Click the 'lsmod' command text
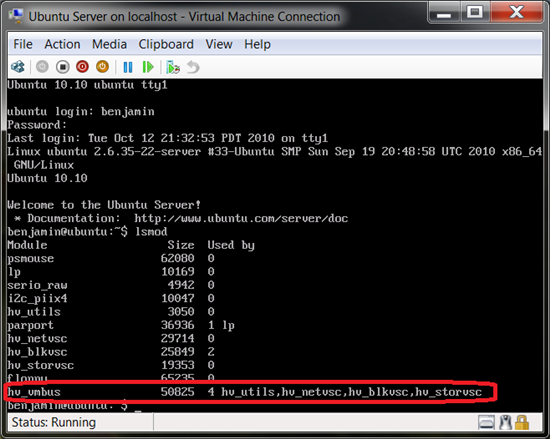The image size is (550, 439). (151, 232)
